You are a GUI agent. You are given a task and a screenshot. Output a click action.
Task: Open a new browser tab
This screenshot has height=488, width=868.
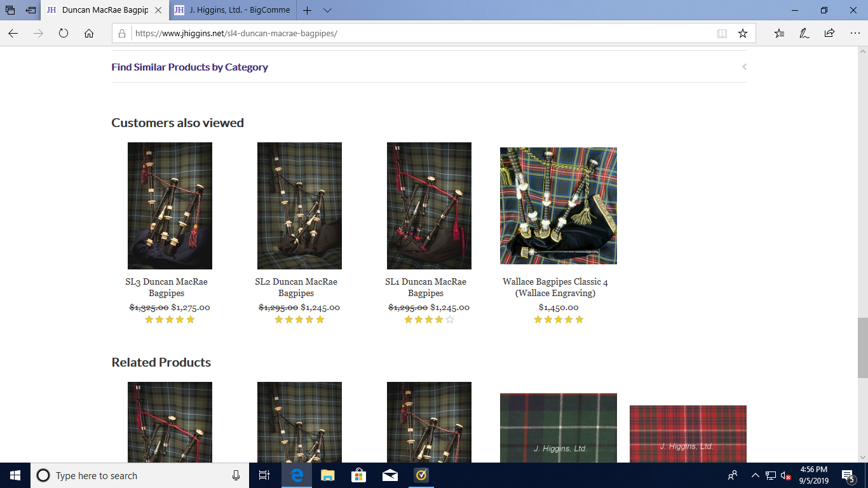[x=307, y=10]
